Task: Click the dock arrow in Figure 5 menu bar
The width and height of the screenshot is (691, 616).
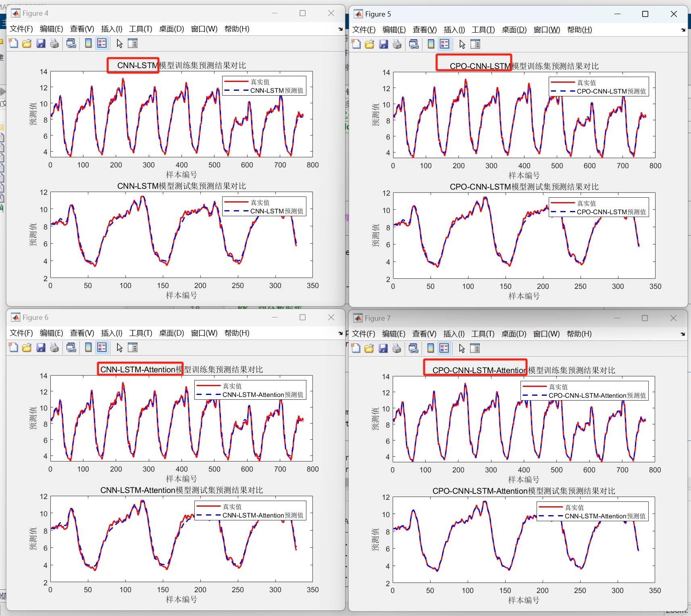Action: (683, 30)
